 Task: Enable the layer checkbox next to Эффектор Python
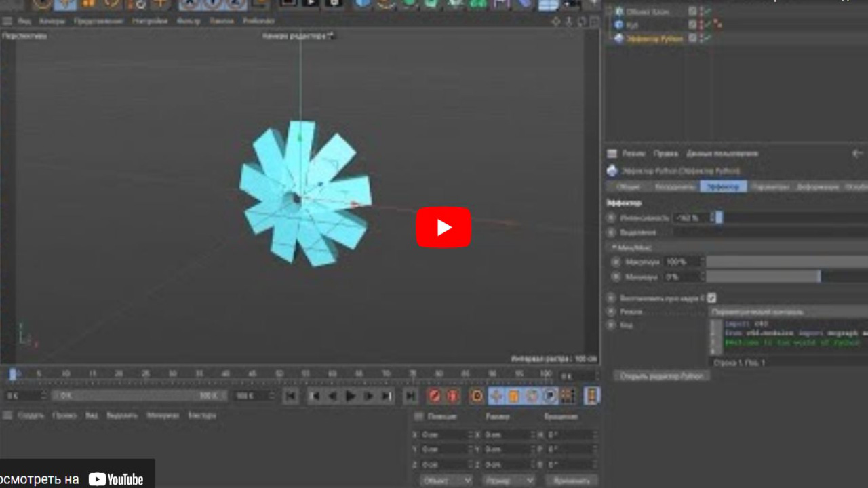pyautogui.click(x=692, y=38)
